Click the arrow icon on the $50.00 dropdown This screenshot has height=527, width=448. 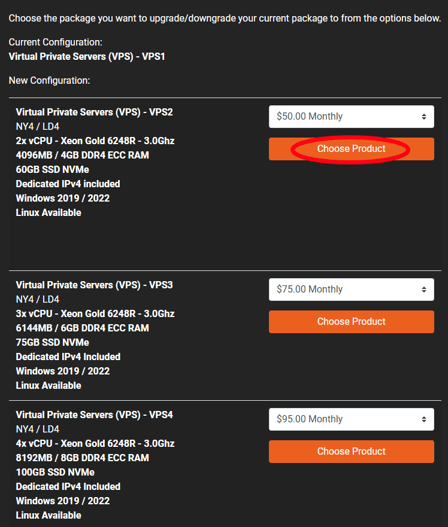[x=424, y=117]
